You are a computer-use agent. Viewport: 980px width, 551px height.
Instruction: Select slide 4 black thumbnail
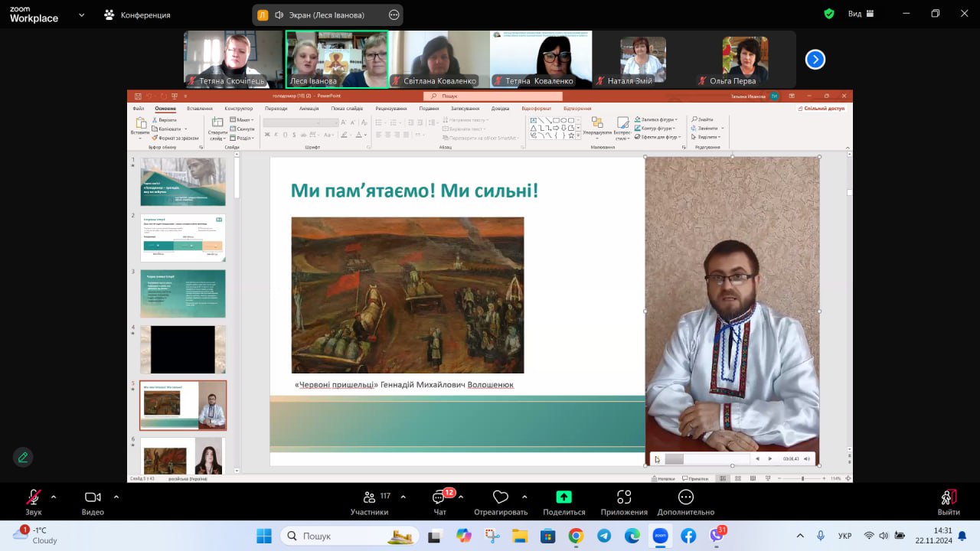tap(183, 350)
